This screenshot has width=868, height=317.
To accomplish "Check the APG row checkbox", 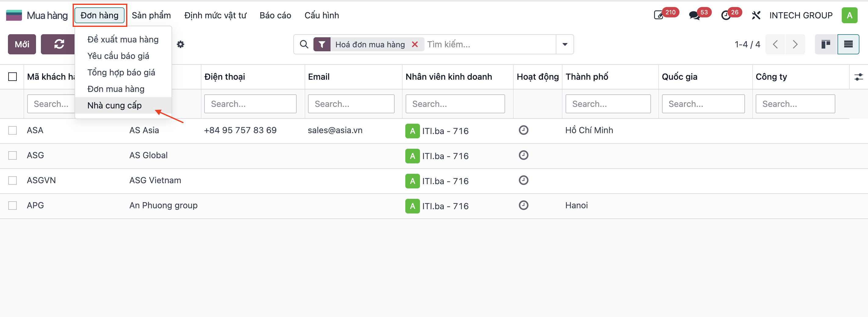I will (13, 205).
